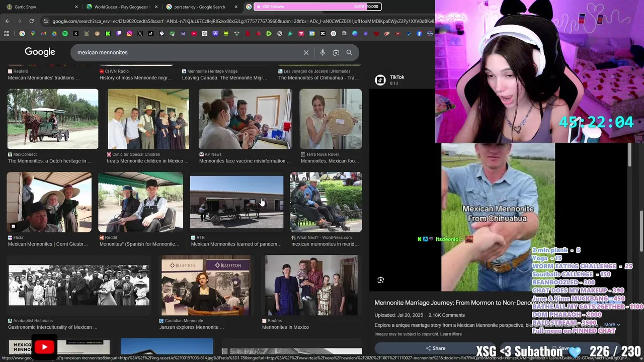Image resolution: width=644 pixels, height=362 pixels.
Task: Click 'Mennonites face vaccine misinformation' caption
Action: coord(245,161)
